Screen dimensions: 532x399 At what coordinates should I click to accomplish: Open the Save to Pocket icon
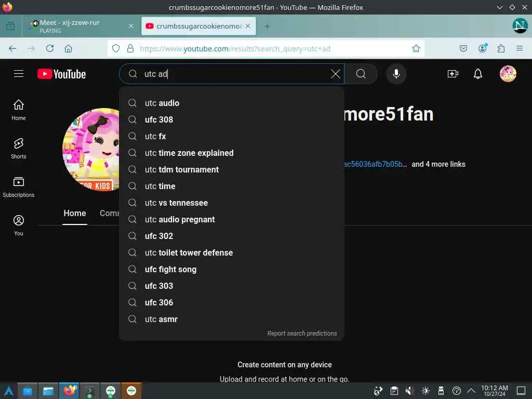463,48
